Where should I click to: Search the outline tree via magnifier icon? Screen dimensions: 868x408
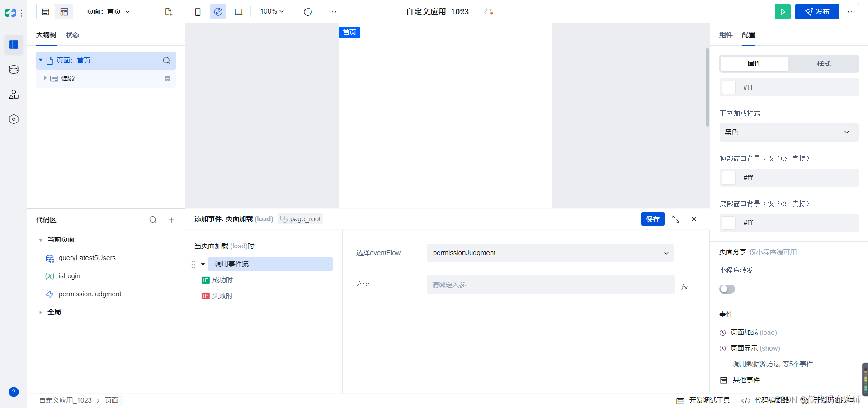[166, 61]
